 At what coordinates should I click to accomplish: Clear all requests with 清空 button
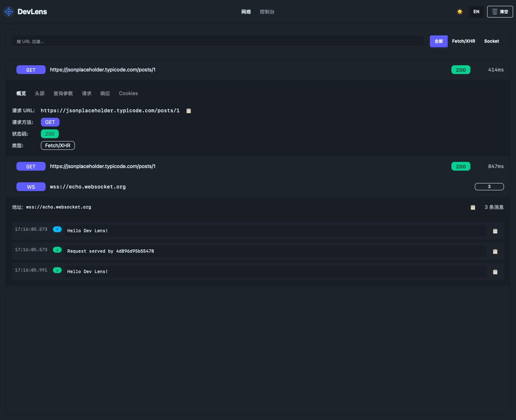click(500, 12)
